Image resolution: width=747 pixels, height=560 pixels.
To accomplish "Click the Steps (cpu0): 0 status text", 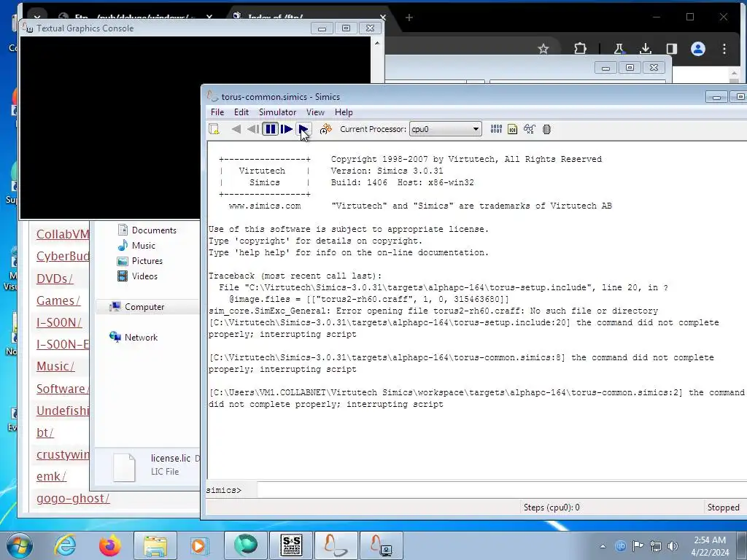I will click(551, 507).
